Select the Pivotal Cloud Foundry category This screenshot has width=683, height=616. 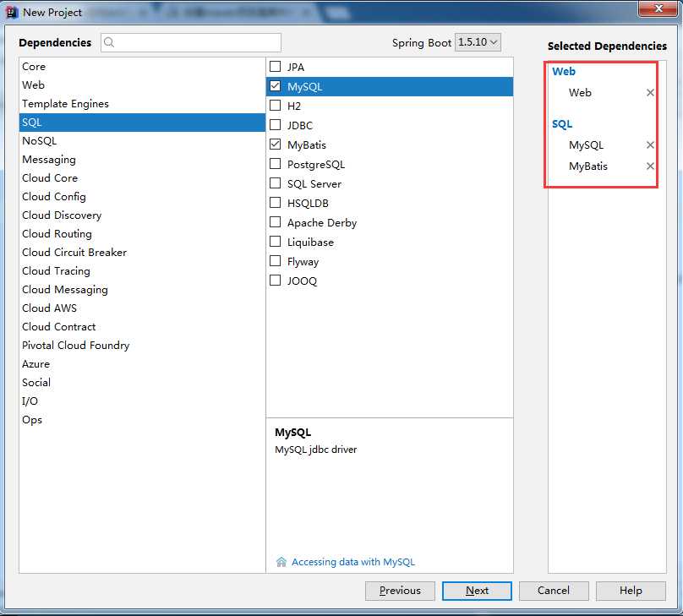pyautogui.click(x=142, y=346)
